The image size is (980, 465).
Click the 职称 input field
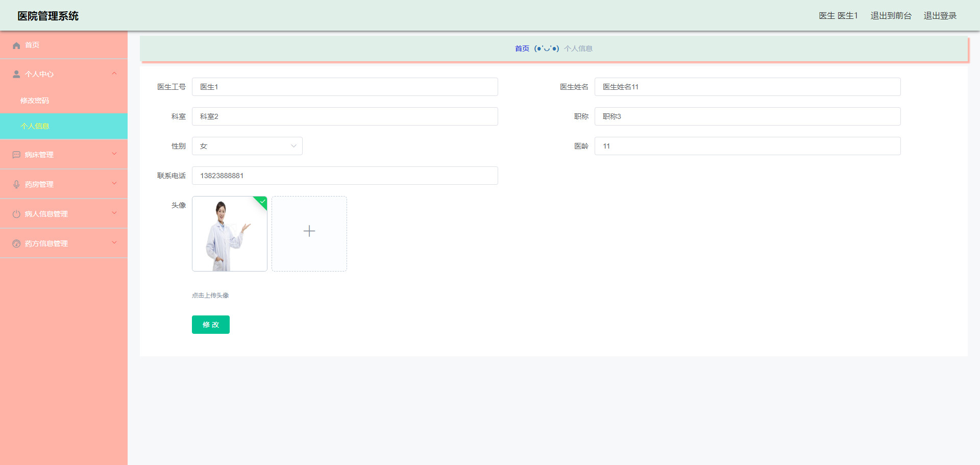click(747, 116)
